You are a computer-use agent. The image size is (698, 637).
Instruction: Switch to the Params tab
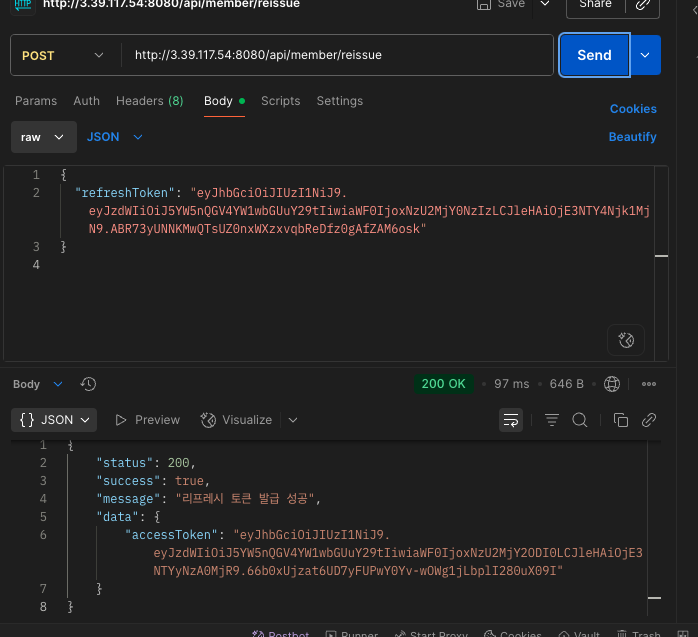tap(36, 101)
